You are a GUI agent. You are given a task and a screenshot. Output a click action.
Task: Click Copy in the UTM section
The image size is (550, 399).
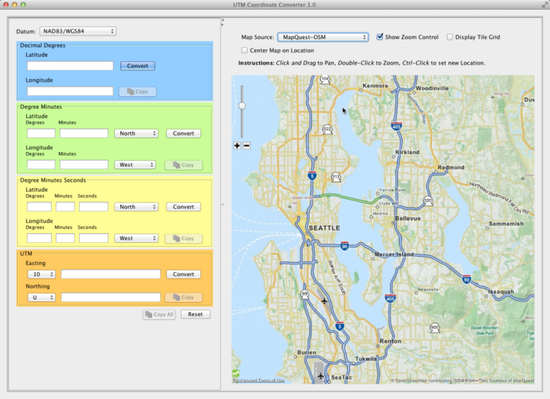coord(183,297)
